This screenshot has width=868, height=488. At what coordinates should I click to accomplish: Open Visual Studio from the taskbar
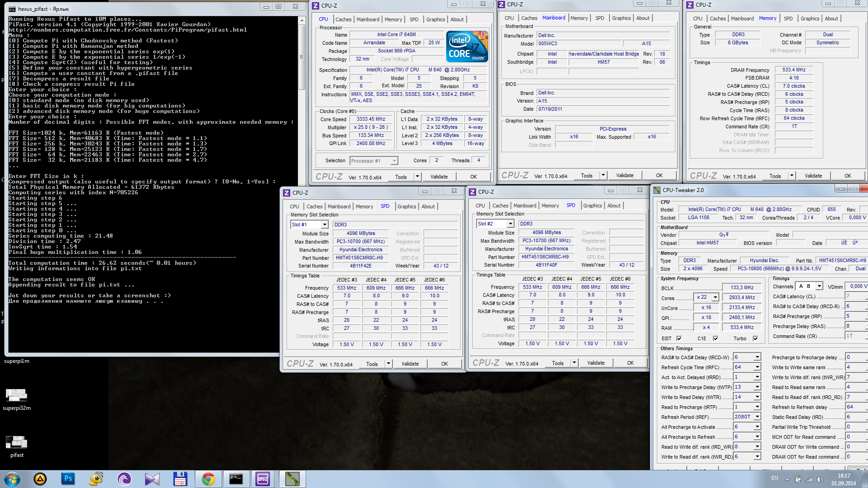152,479
